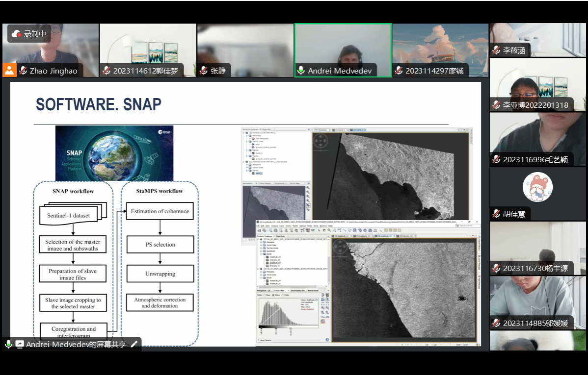Click muted mic icon of 2023114612郭佳梦
This screenshot has width=588, height=375.
coord(107,71)
